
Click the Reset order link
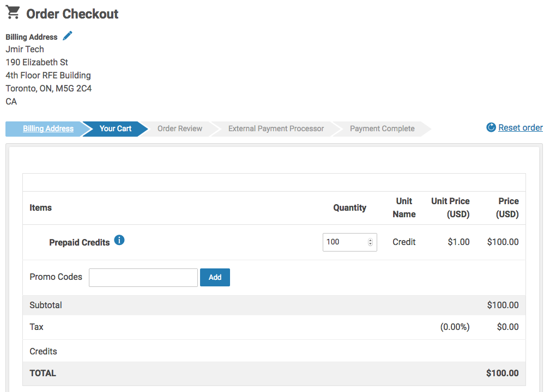(x=520, y=128)
